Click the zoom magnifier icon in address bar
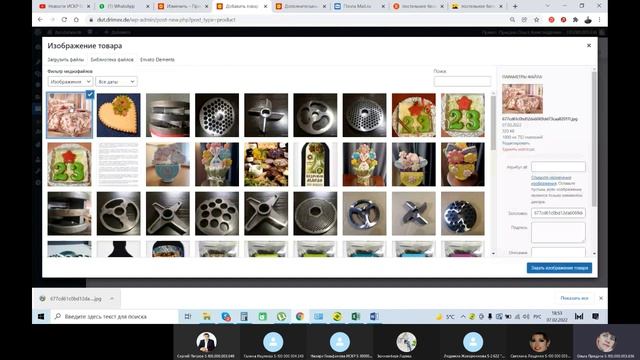The height and width of the screenshot is (360, 640). tap(512, 20)
